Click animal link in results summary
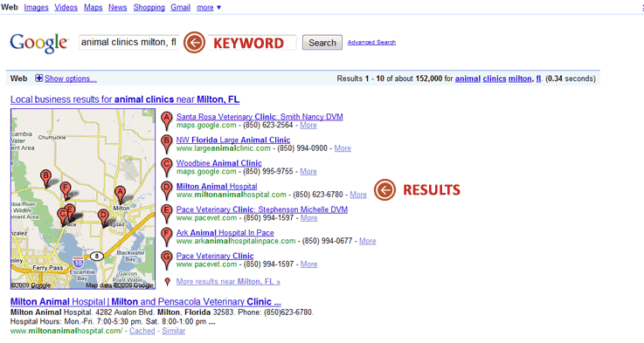The image size is (644, 343). click(x=467, y=79)
